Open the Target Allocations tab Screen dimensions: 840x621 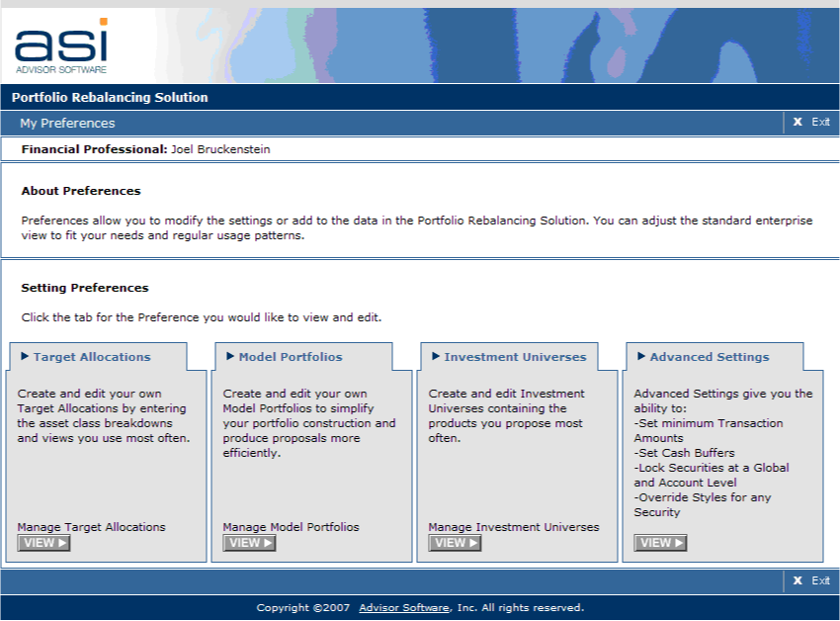coord(92,357)
